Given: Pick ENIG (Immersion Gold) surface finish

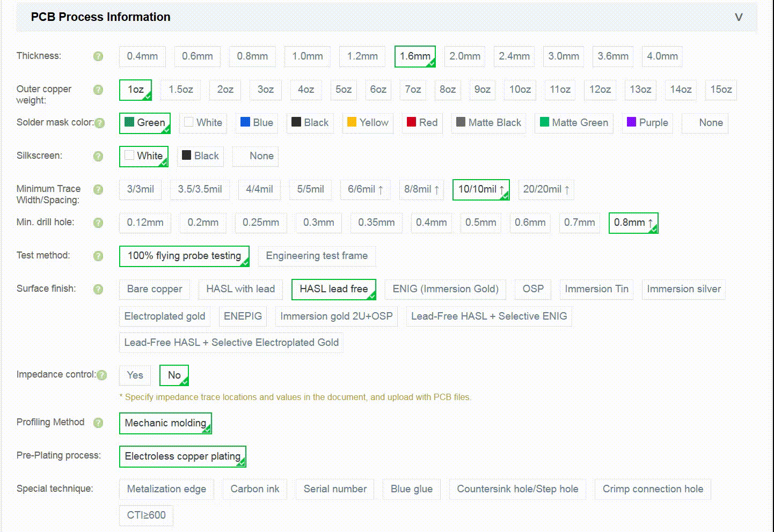Looking at the screenshot, I should point(446,289).
